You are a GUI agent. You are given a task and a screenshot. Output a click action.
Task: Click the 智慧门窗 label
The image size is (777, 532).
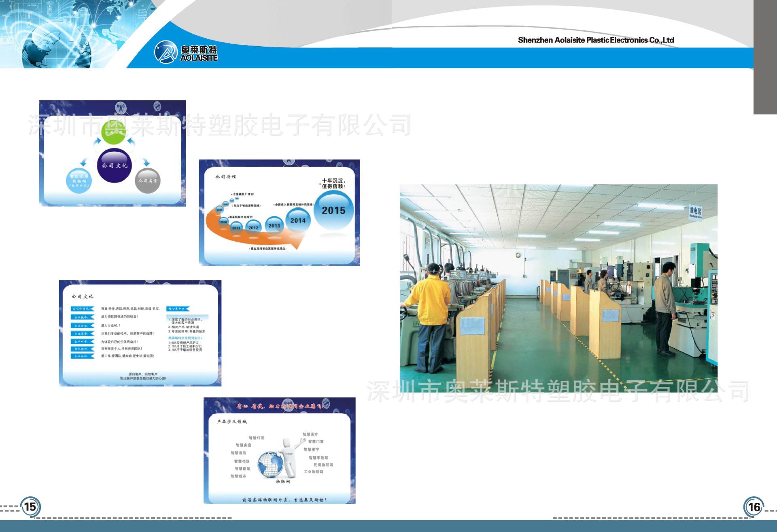point(316,442)
